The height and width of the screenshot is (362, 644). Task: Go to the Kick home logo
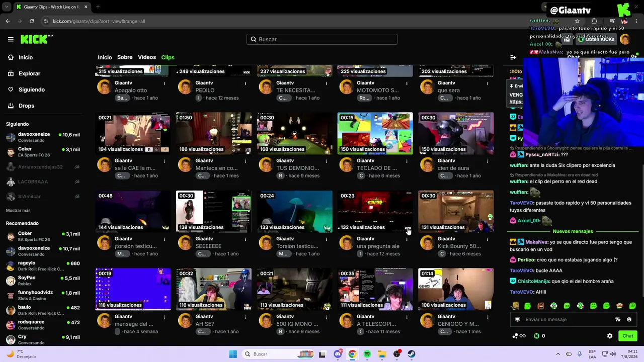coord(37,39)
